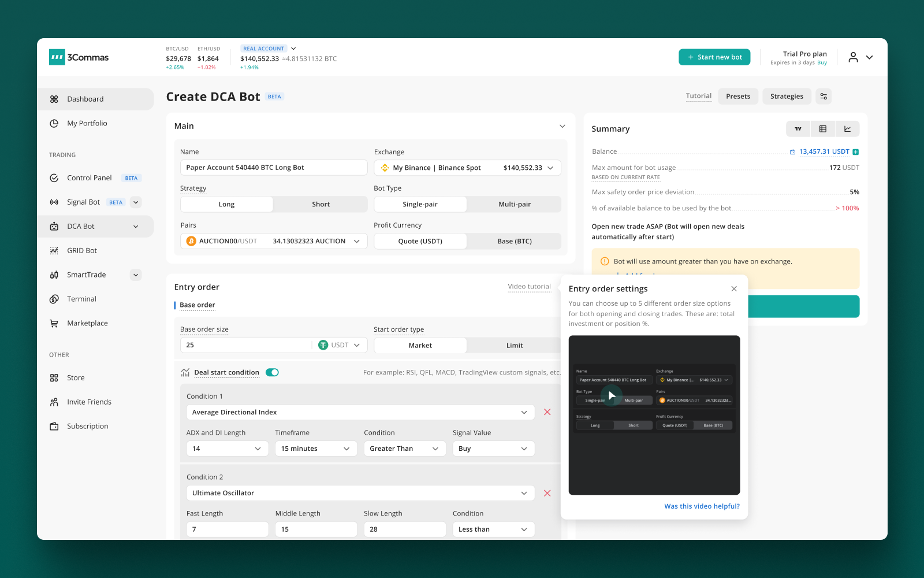Remove Condition 2 with the red X
This screenshot has width=924, height=578.
(x=547, y=493)
